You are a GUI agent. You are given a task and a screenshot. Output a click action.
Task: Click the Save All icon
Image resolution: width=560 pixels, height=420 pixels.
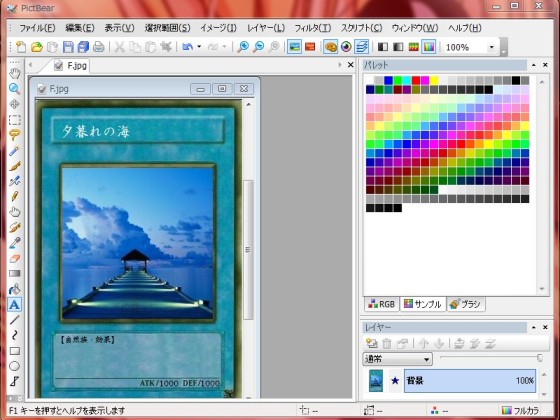(x=83, y=47)
